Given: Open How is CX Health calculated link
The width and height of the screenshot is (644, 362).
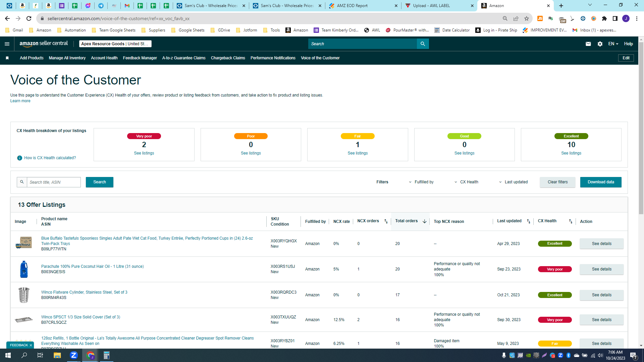Looking at the screenshot, I should (x=50, y=158).
